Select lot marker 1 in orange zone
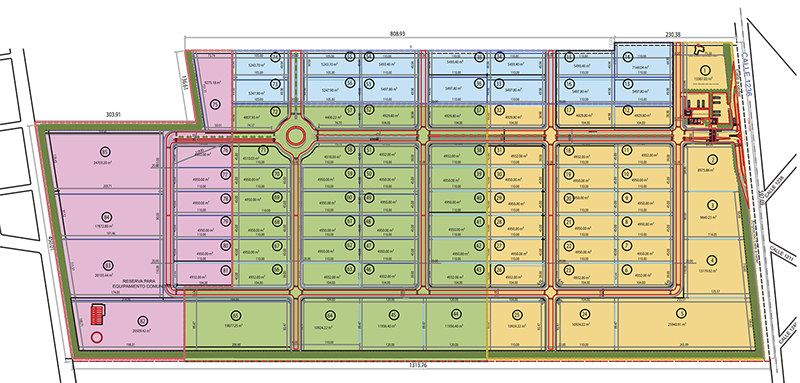The height and width of the screenshot is (383, 800). 706,69
